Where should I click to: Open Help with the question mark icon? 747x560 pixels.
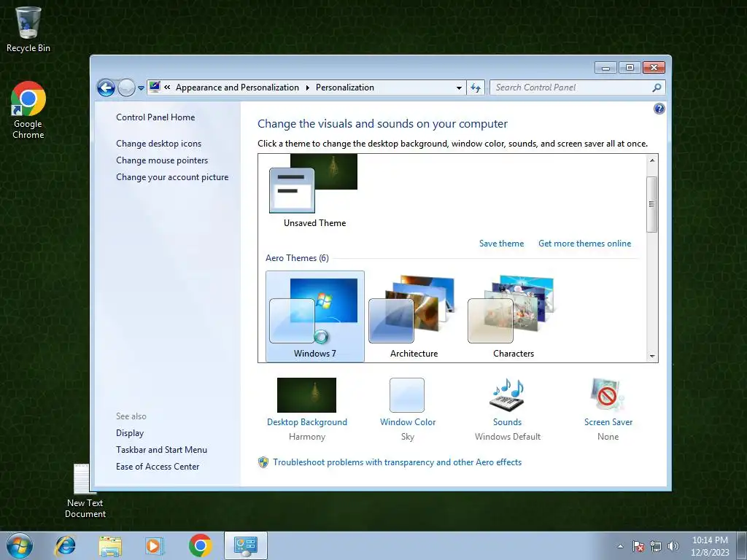point(659,109)
